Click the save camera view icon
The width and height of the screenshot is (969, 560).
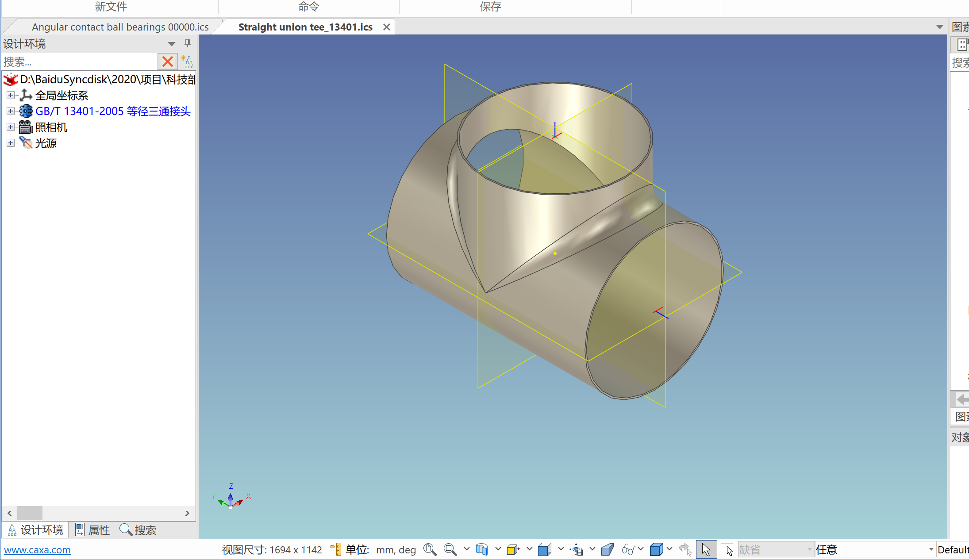coord(577,549)
